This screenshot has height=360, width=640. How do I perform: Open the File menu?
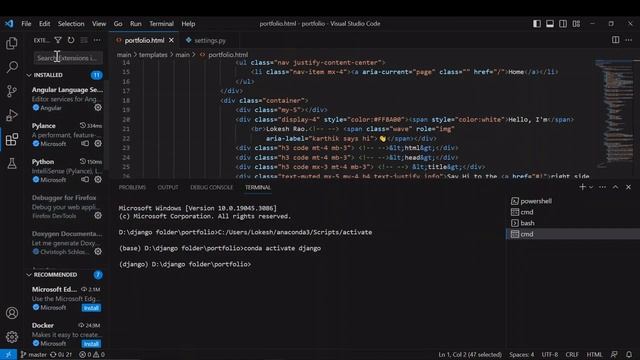(26, 24)
